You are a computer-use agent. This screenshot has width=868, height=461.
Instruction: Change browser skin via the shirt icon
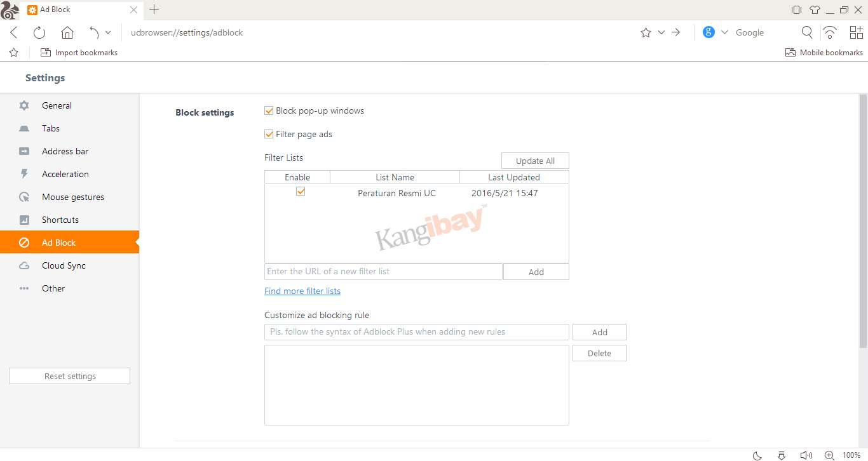tap(815, 10)
